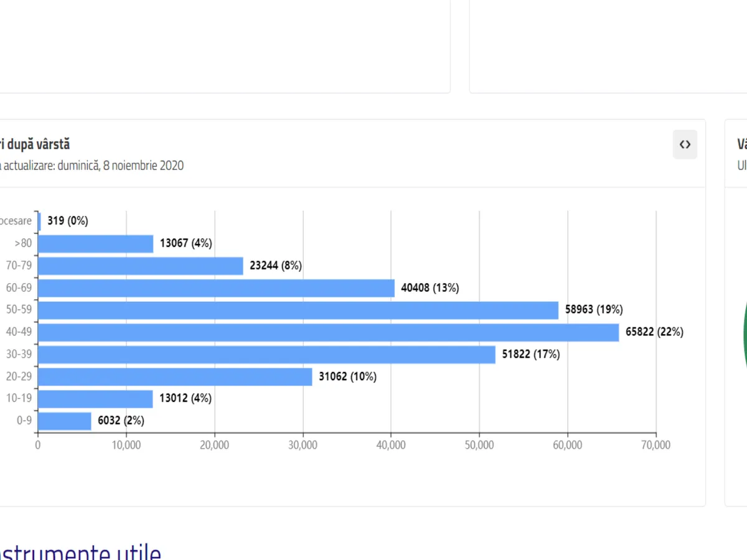Select the 10-19 age group bar
Screen dimensions: 747x560
click(x=95, y=399)
